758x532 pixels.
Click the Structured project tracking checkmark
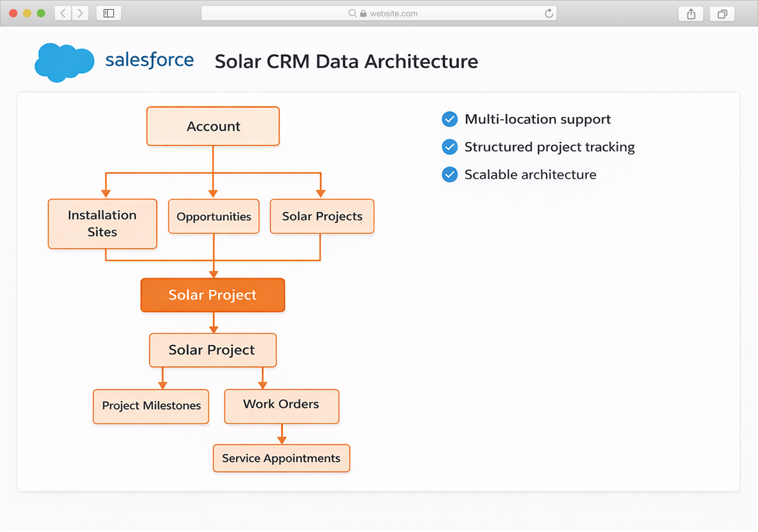(449, 147)
